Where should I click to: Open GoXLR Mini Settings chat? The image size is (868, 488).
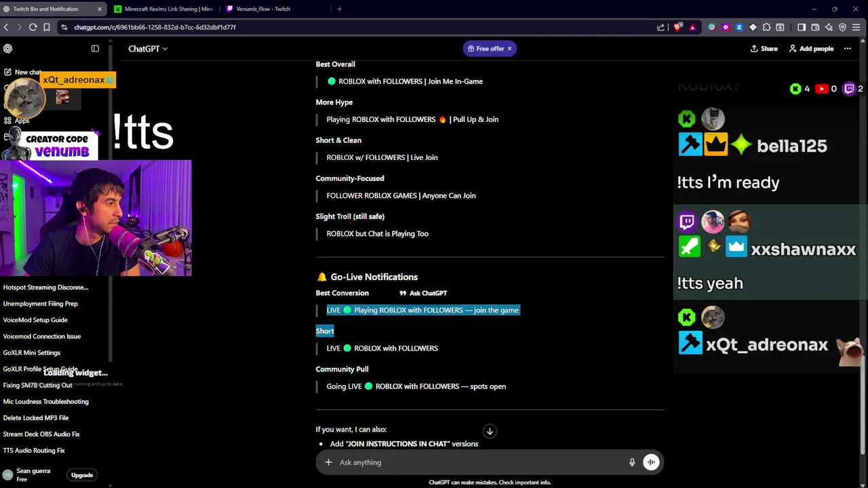(32, 352)
